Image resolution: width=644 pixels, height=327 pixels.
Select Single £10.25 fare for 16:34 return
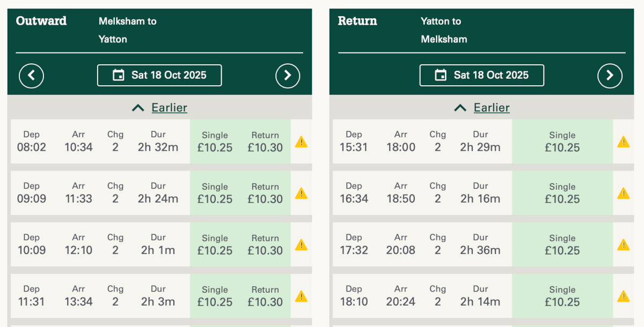562,194
